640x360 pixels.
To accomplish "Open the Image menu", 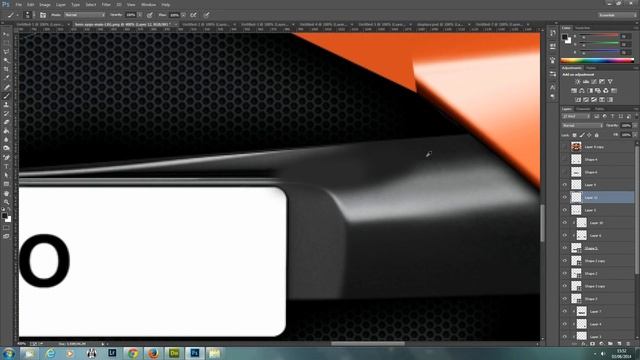I will (45, 4).
